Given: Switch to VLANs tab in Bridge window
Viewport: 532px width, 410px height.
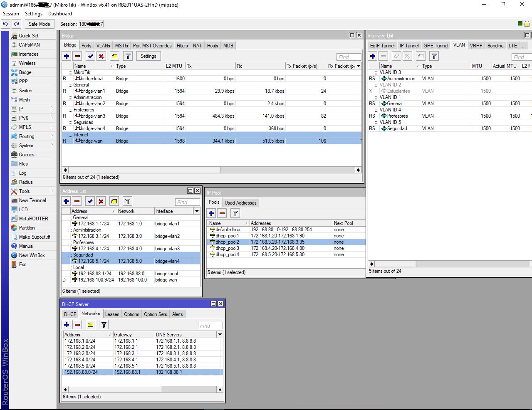Looking at the screenshot, I should pyautogui.click(x=103, y=46).
